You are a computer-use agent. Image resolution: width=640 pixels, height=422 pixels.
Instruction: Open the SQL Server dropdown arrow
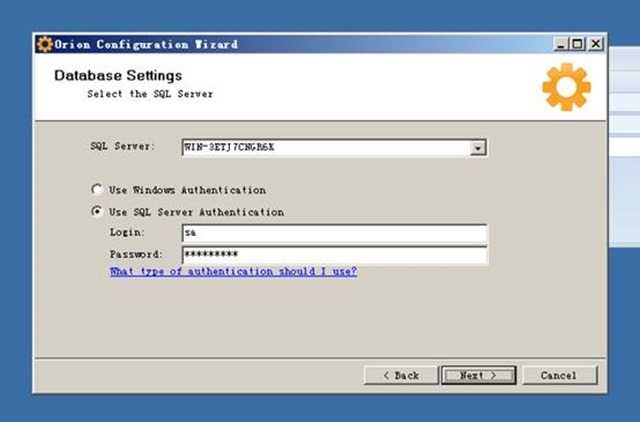point(478,148)
